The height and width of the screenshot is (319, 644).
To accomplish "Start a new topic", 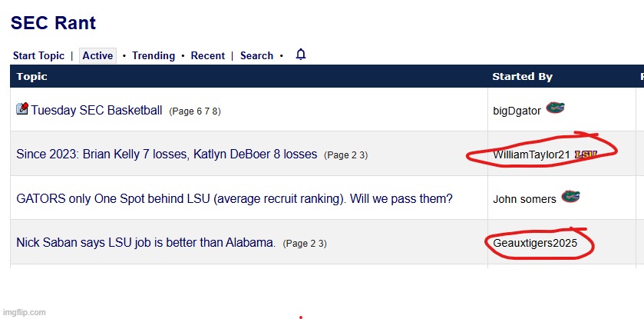I will click(38, 56).
